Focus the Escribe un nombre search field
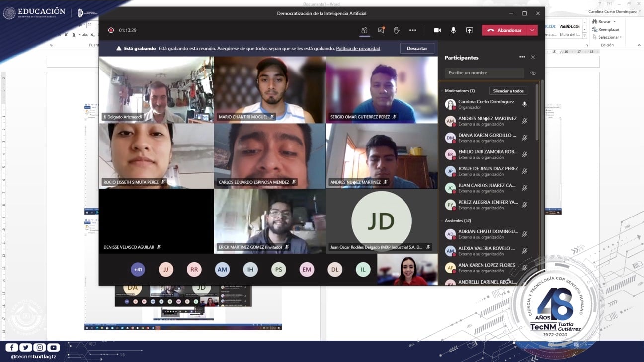644x362 pixels. click(x=484, y=73)
